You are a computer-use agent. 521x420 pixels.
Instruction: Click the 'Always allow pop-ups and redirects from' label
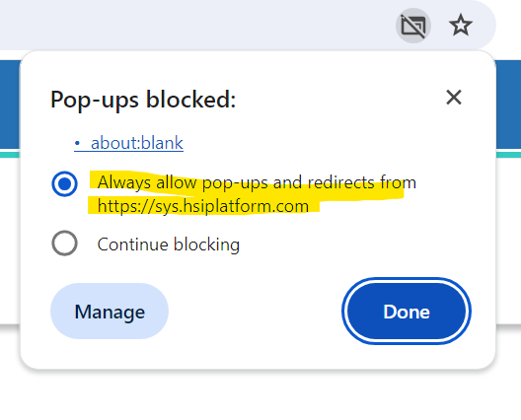pos(257,182)
